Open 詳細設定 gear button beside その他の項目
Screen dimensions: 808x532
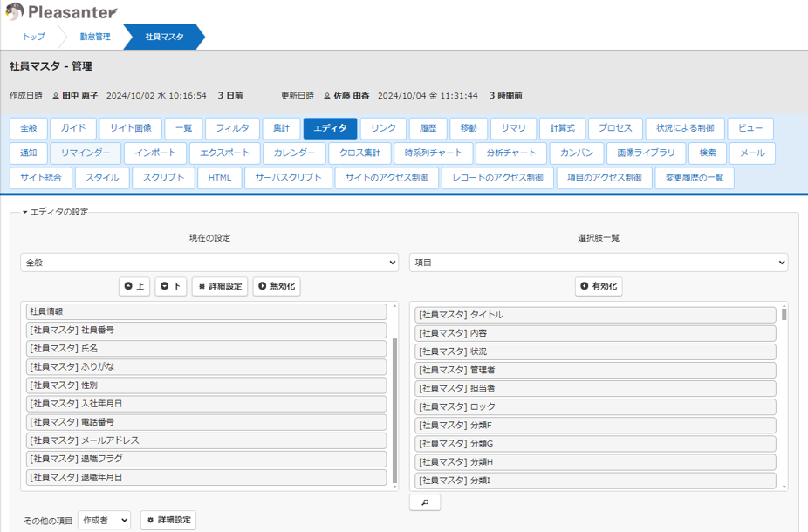click(168, 520)
